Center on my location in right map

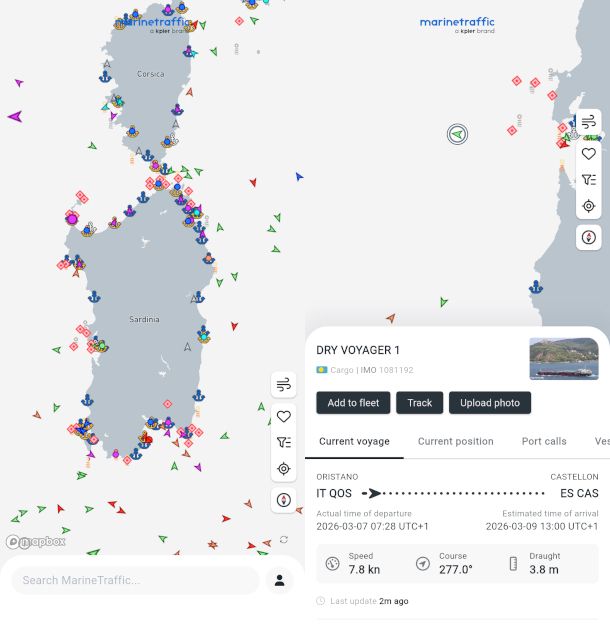pyautogui.click(x=588, y=206)
